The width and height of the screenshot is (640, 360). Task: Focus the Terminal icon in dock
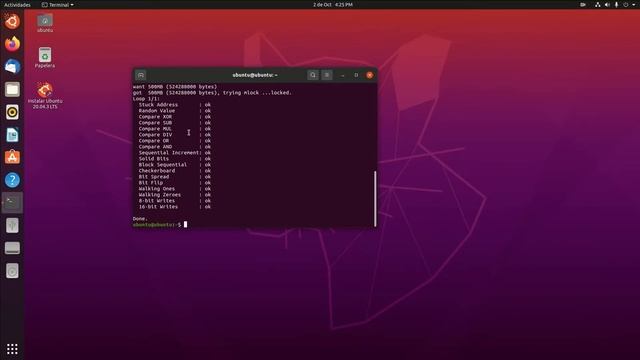[x=12, y=202]
